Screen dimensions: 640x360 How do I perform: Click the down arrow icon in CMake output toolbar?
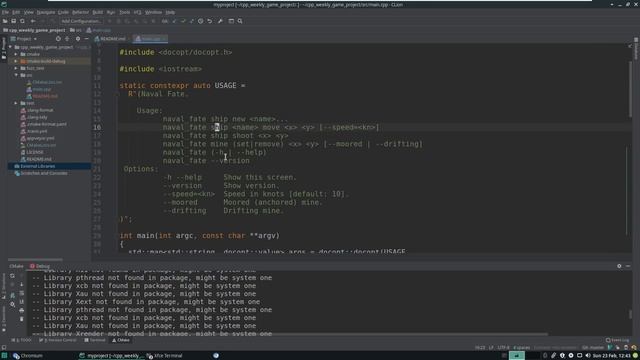22,284
